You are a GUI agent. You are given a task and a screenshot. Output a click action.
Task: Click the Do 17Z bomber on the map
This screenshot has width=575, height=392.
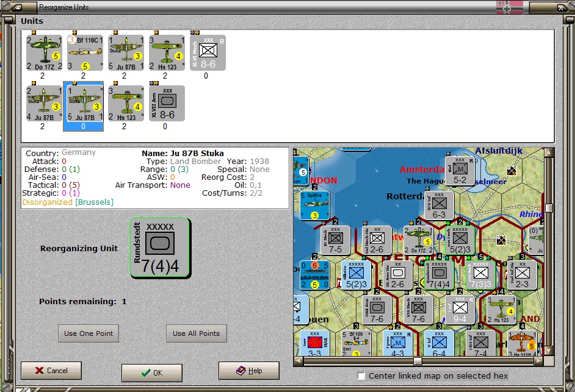coord(418,240)
